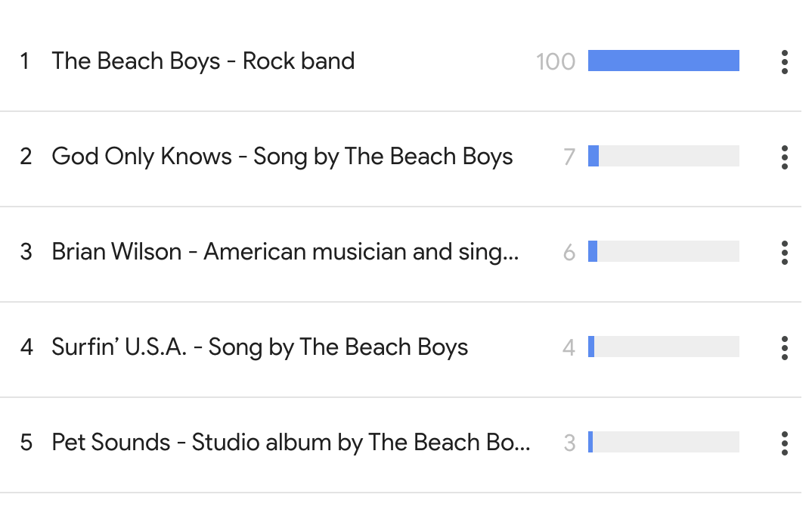Click the score 4 beside Surfin' U.S.A.

(569, 348)
